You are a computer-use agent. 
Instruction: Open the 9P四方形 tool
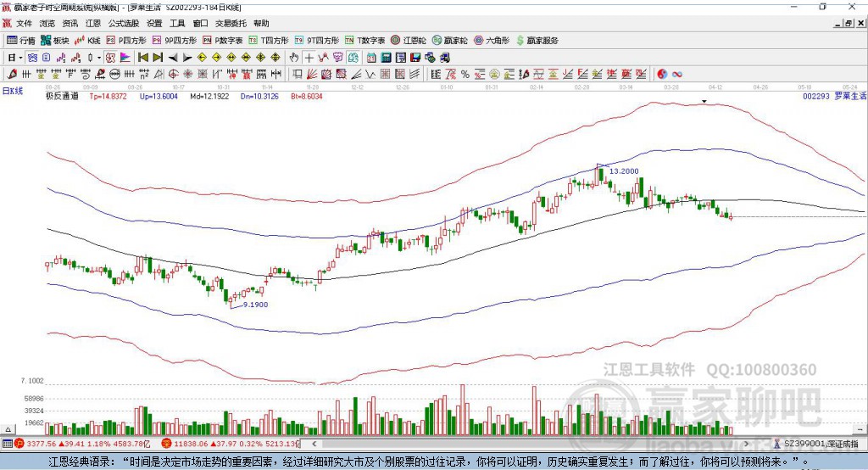tap(175, 41)
